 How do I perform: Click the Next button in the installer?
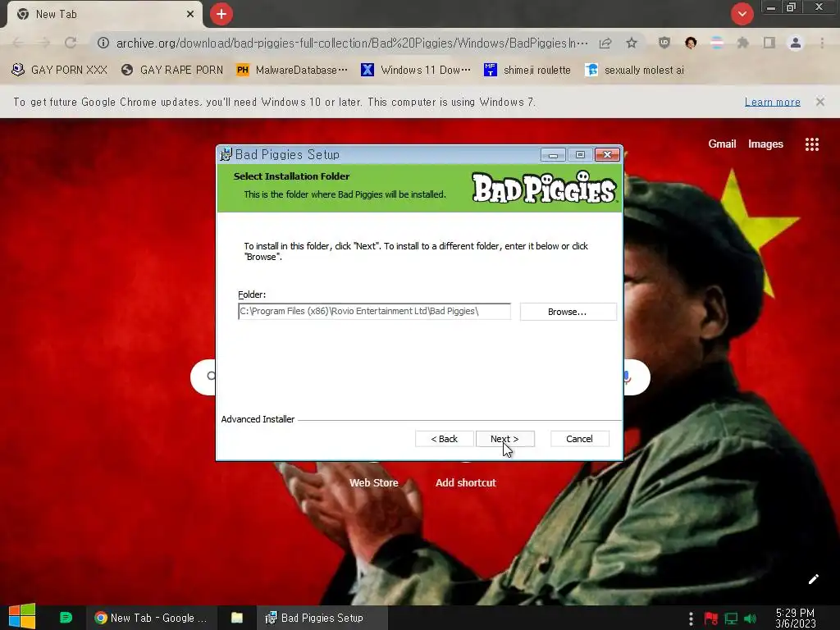click(504, 439)
